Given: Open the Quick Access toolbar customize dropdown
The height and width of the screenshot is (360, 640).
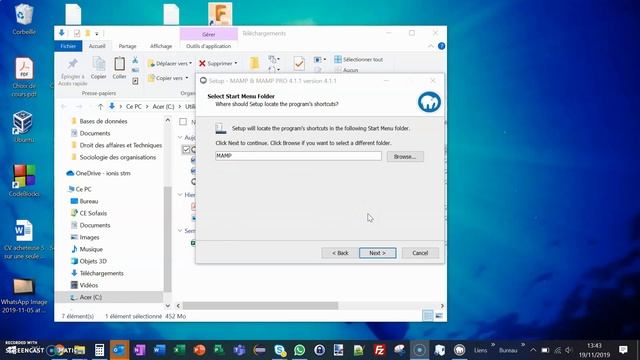Looking at the screenshot, I should pos(97,33).
